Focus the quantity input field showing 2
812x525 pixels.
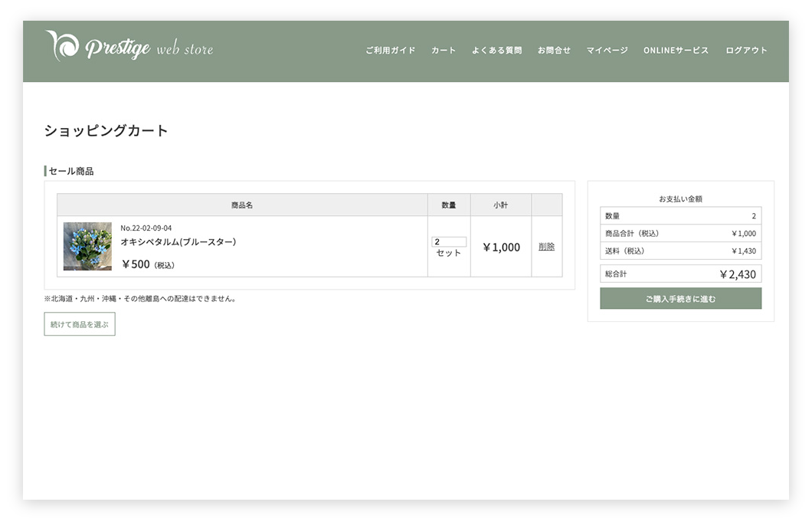pyautogui.click(x=448, y=241)
